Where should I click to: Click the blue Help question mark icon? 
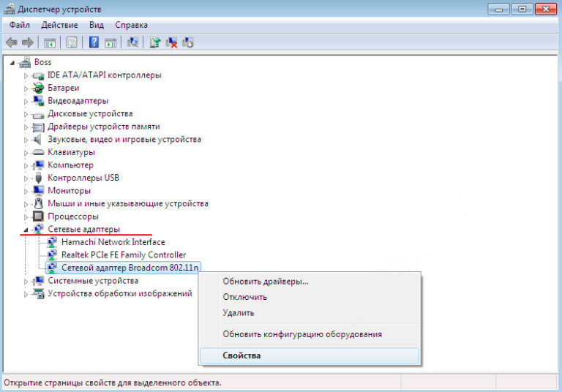point(94,42)
